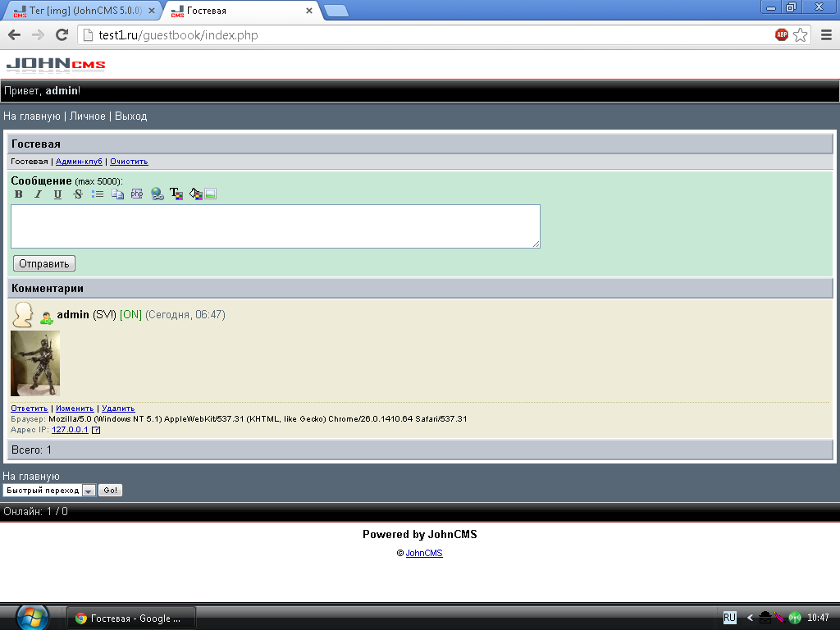Image resolution: width=840 pixels, height=630 pixels.
Task: Open the text color picker
Action: tap(176, 194)
